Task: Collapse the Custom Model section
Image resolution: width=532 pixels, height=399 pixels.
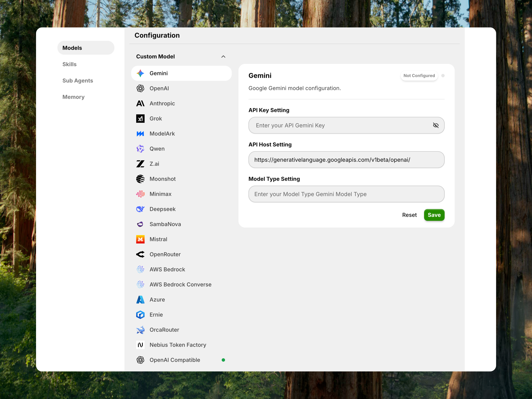Action: pos(223,57)
